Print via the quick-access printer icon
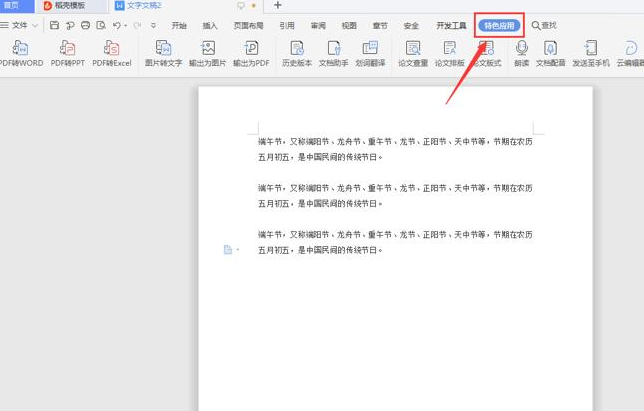644x411 pixels. tap(85, 25)
